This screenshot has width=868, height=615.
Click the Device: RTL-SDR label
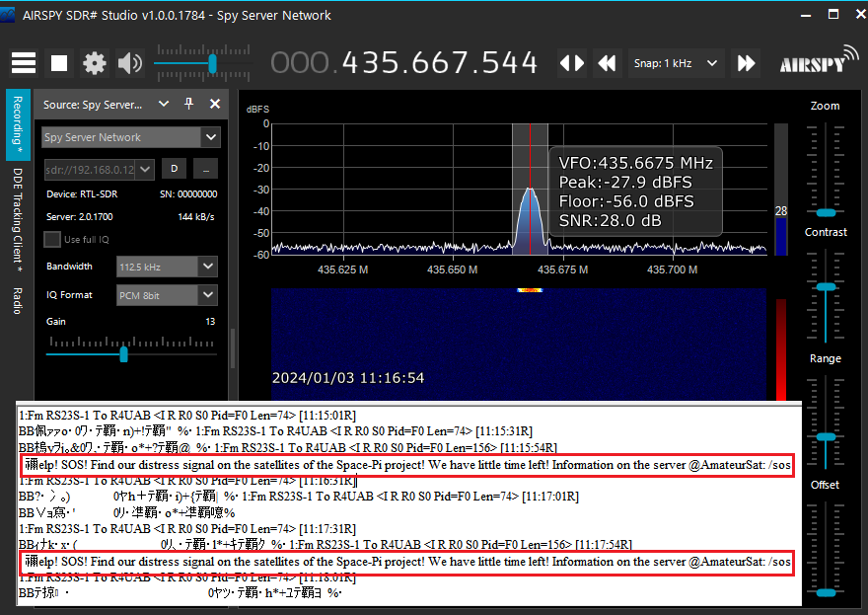tap(82, 193)
